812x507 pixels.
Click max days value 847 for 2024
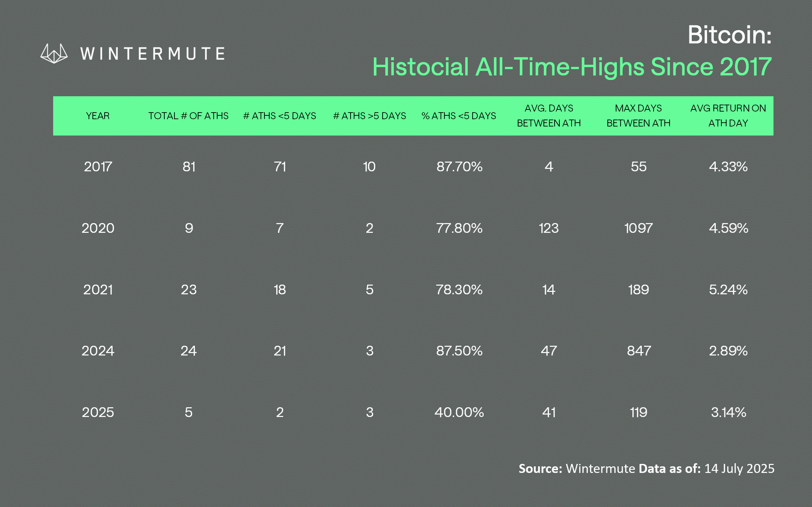pyautogui.click(x=639, y=351)
